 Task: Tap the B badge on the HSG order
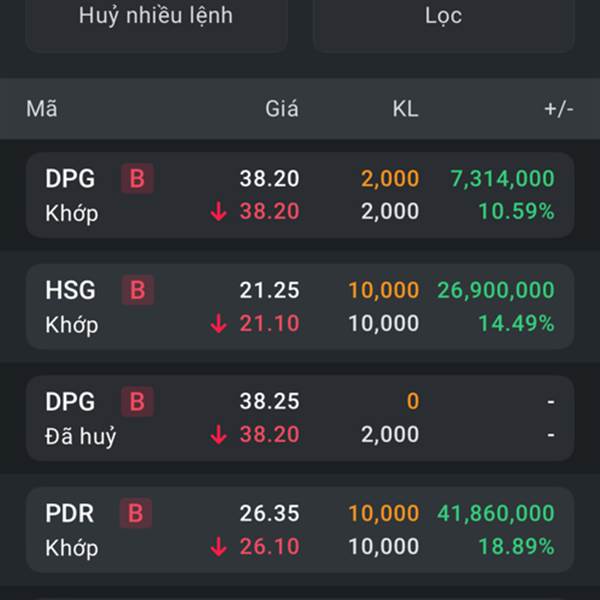(x=138, y=291)
